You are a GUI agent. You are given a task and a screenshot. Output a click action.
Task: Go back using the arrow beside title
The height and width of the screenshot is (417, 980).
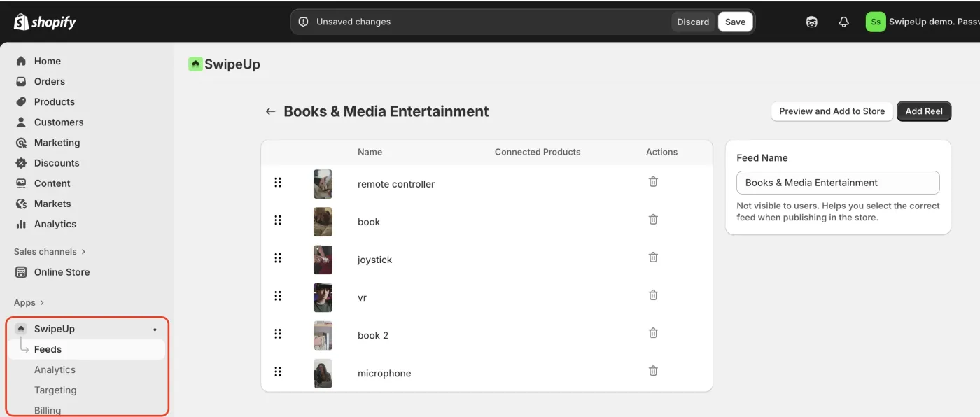[270, 111]
